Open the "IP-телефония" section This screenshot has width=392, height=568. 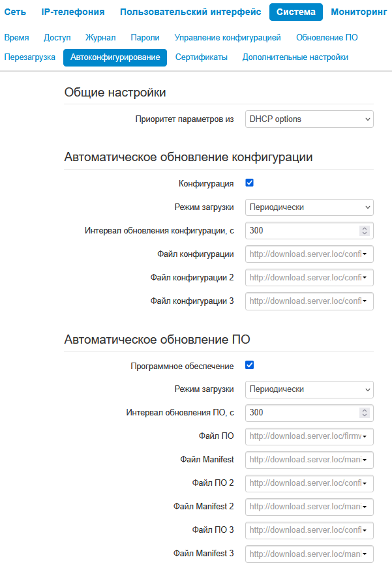click(72, 12)
